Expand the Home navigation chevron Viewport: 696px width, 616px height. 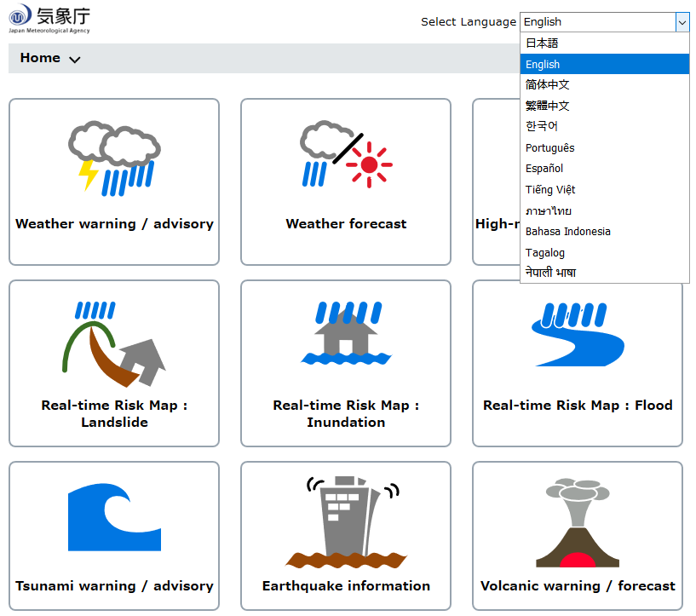click(75, 60)
